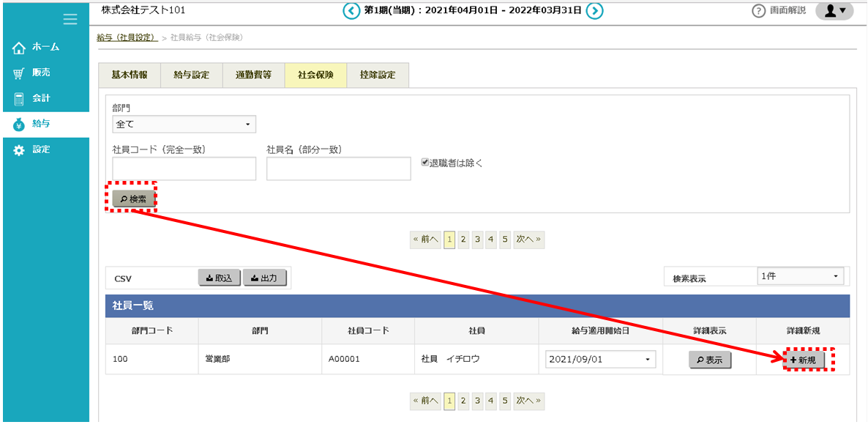Viewport: 868px width, 441px height.
Task: Switch to the 基本情報 tab
Action: pyautogui.click(x=130, y=75)
